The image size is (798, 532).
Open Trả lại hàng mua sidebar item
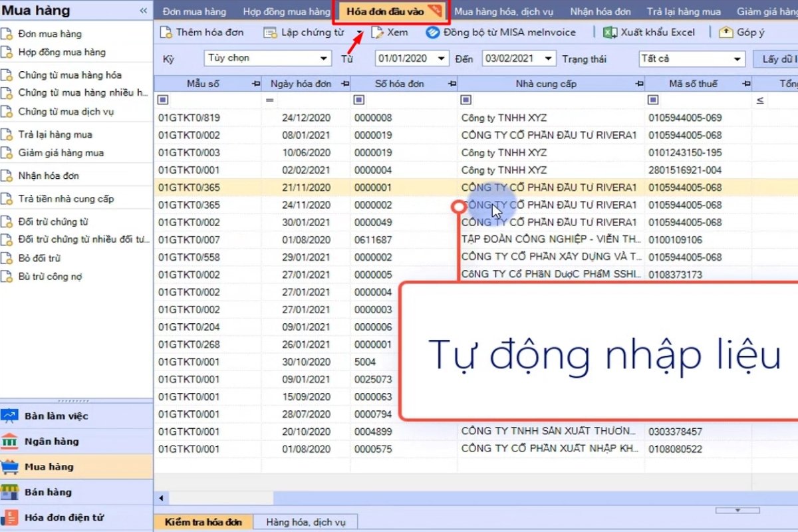(55, 134)
